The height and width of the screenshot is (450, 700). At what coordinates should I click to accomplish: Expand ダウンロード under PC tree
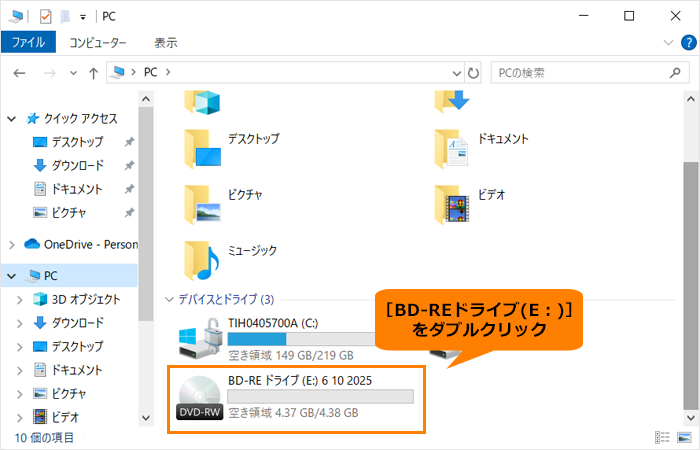pos(20,323)
